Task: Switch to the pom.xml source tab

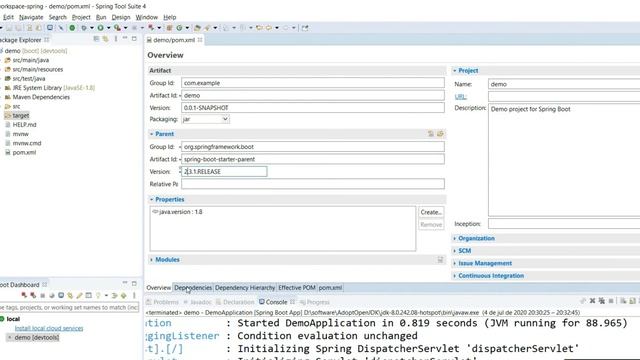Action: click(330, 288)
